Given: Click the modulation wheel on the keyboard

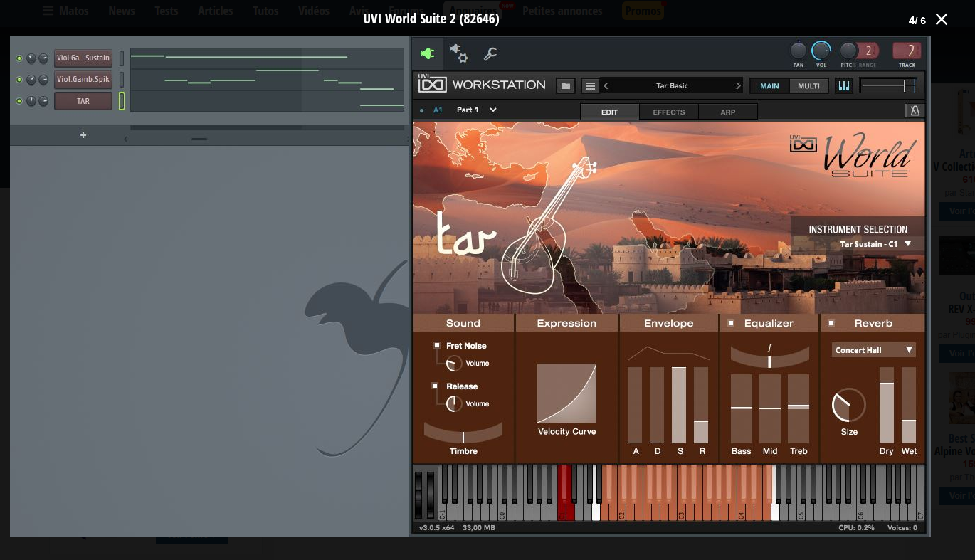Looking at the screenshot, I should 429,494.
